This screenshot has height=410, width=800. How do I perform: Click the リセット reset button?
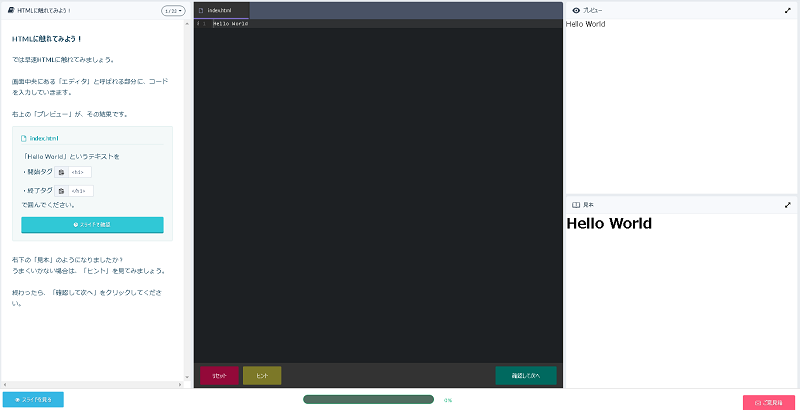(219, 376)
